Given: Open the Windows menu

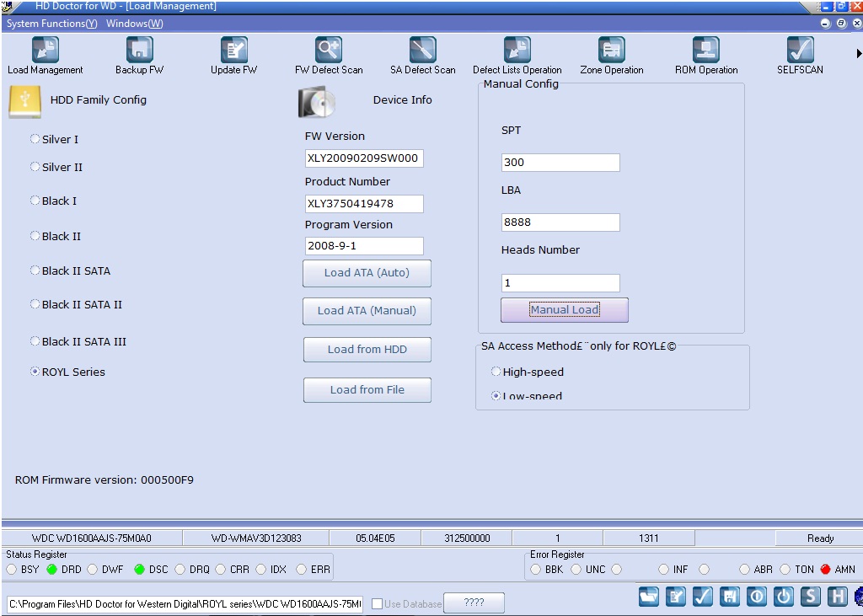Looking at the screenshot, I should click(135, 24).
